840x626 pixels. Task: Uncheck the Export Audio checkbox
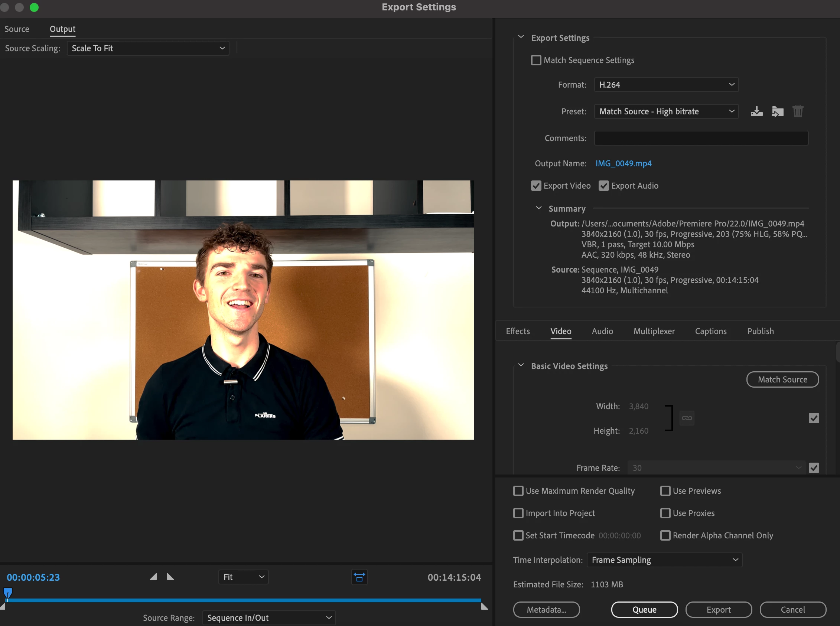click(603, 186)
